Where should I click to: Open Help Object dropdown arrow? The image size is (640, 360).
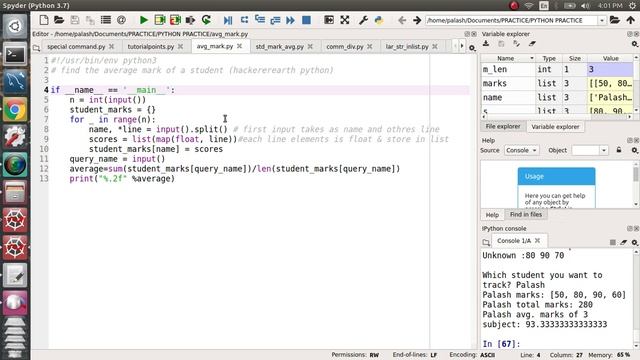pyautogui.click(x=604, y=150)
